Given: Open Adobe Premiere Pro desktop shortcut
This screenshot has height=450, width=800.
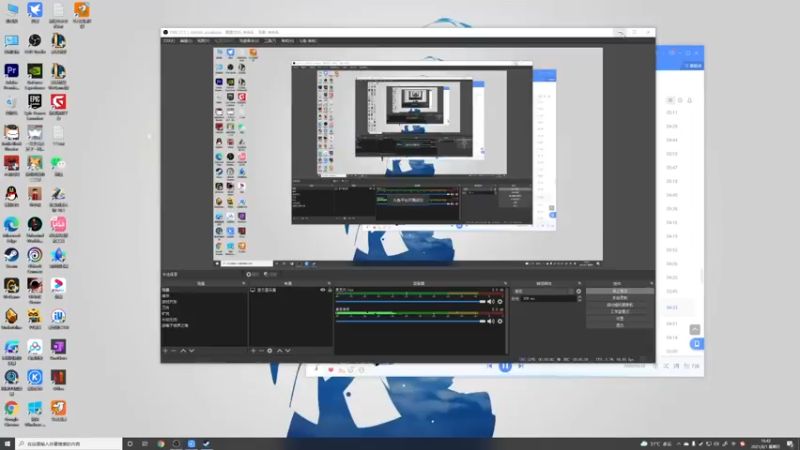Looking at the screenshot, I should pyautogui.click(x=11, y=76).
